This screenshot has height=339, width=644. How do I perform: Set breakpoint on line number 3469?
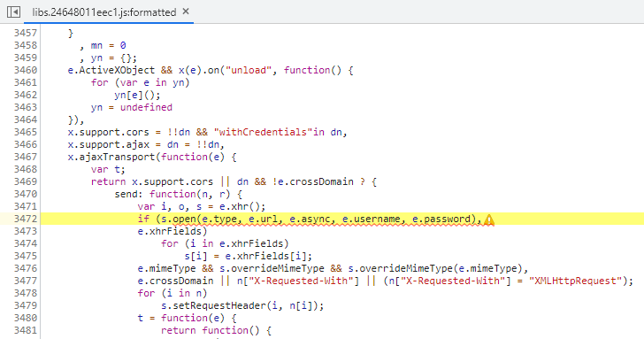[x=26, y=181]
